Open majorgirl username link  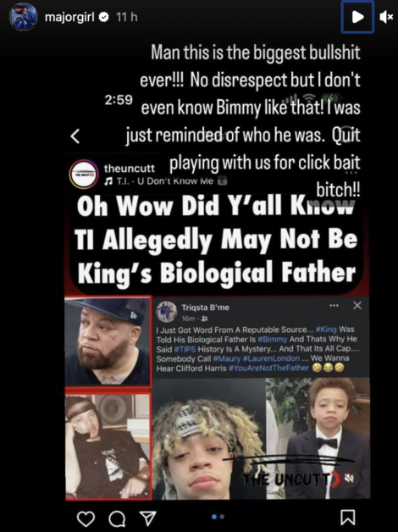coord(69,17)
